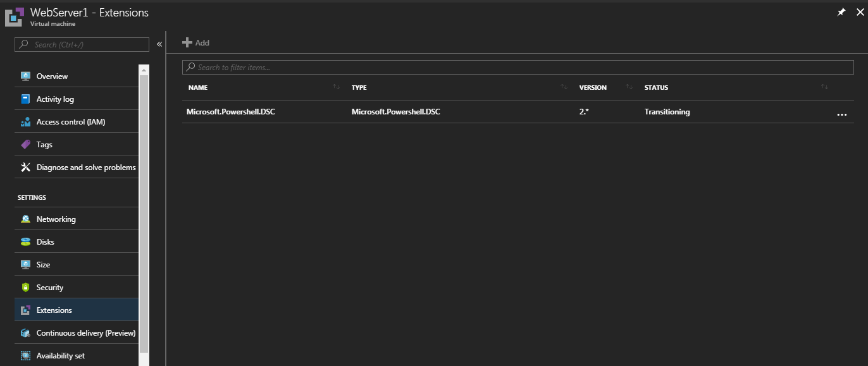Open Networking settings
Image resolution: width=868 pixels, height=366 pixels.
coord(77,219)
